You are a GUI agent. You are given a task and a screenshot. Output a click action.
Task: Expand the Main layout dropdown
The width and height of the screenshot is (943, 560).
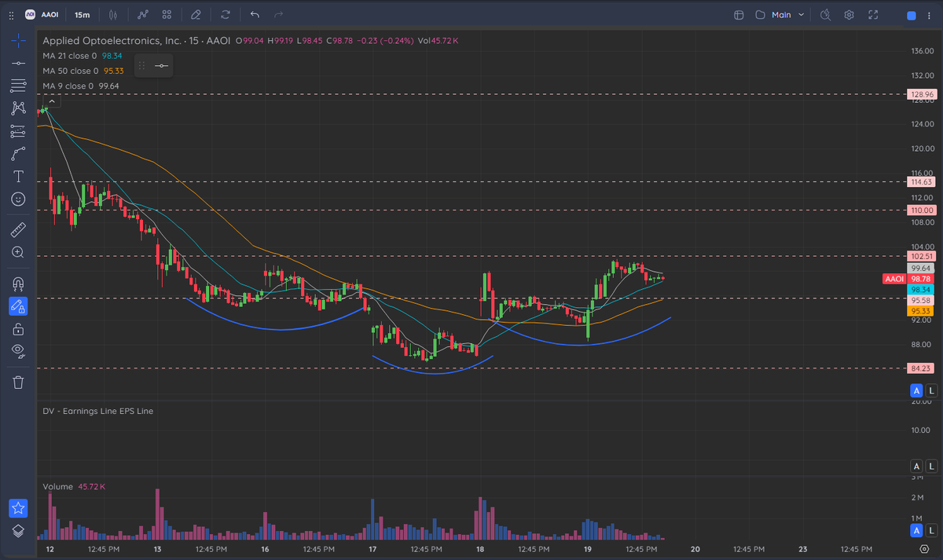788,15
